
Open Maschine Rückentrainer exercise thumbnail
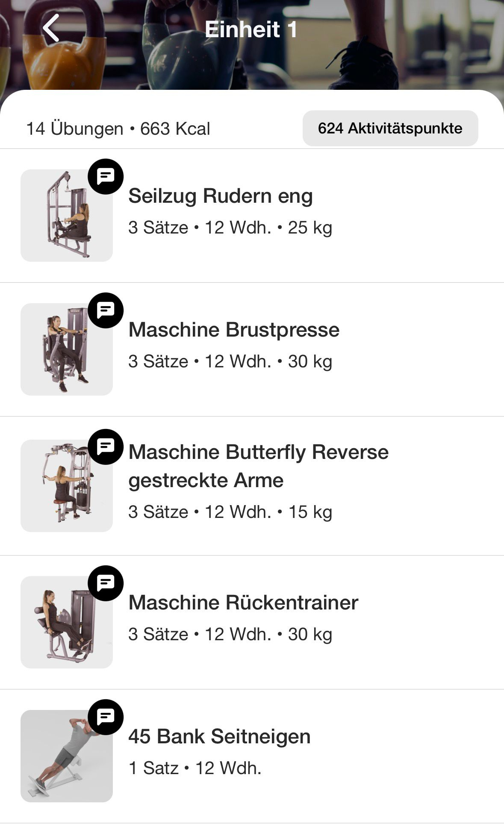click(x=67, y=622)
